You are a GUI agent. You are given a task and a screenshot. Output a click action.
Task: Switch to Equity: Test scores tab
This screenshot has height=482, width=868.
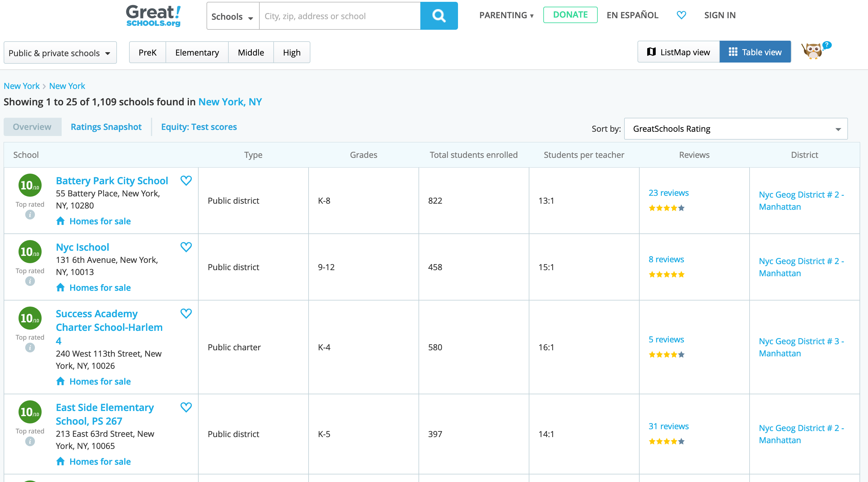(199, 127)
